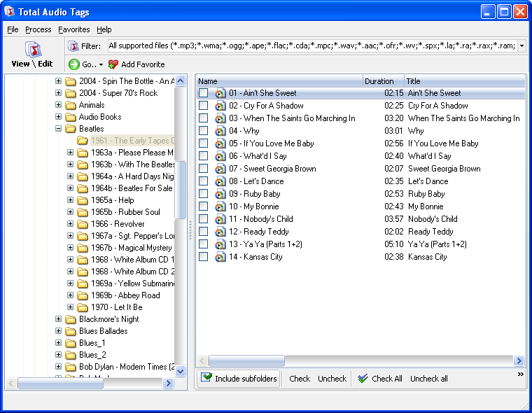
Task: Click the Uncheck button
Action: (x=332, y=379)
